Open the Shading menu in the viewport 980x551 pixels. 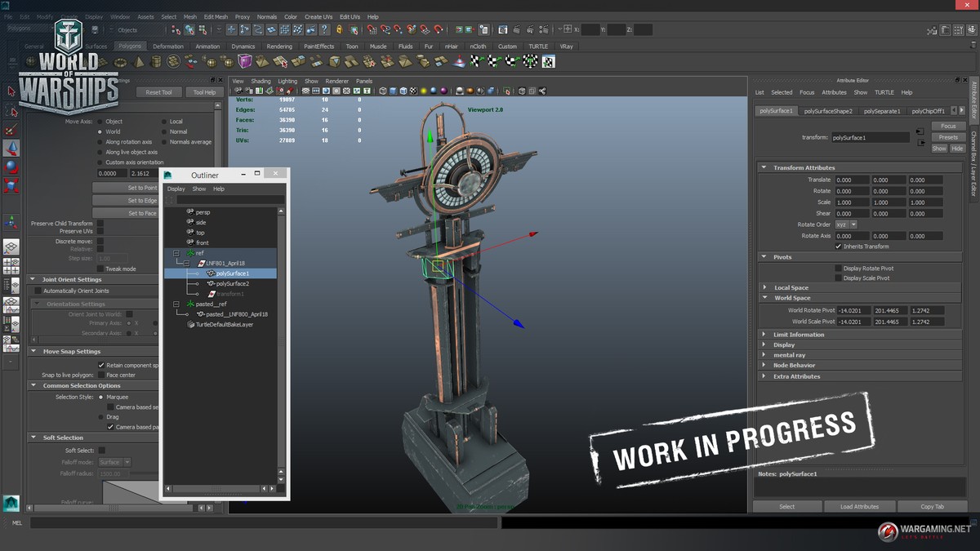coord(261,82)
